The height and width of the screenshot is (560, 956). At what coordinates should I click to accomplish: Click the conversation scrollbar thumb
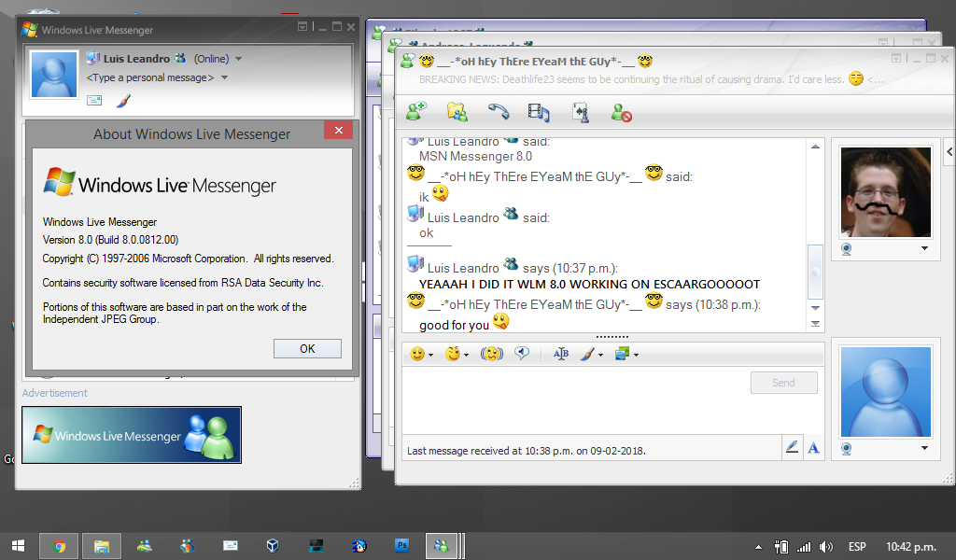815,272
